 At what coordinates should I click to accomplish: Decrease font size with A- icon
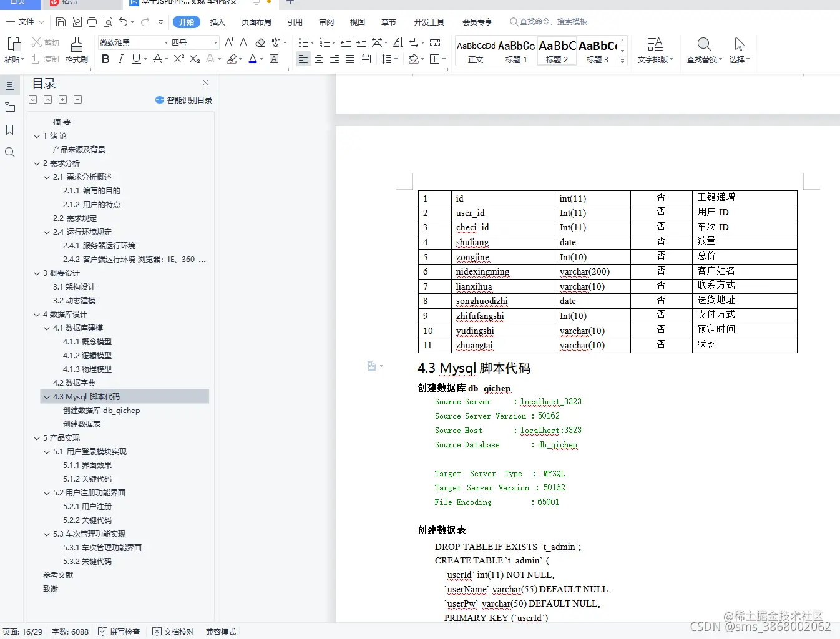[x=245, y=42]
